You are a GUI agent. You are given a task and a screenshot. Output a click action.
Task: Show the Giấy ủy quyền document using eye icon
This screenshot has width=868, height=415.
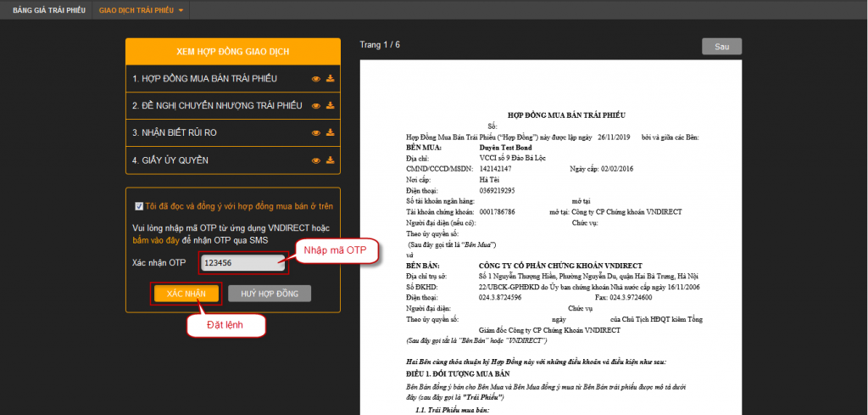[316, 160]
